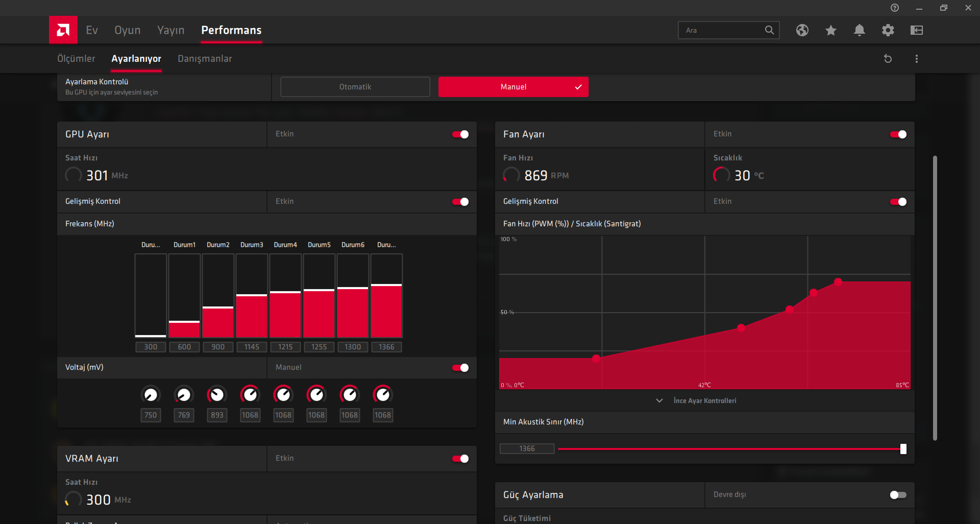Click the highest fan curve point

(x=838, y=282)
